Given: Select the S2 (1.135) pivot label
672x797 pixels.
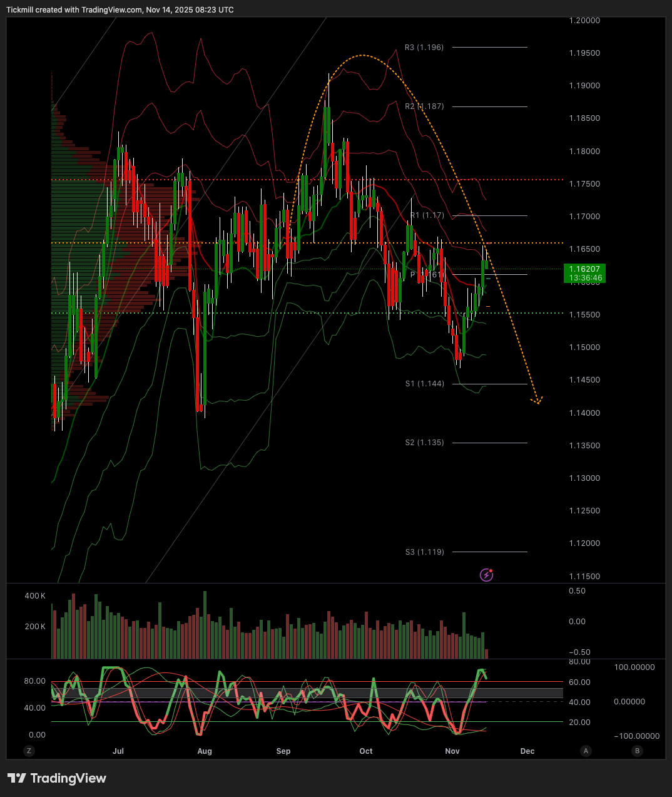Looking at the screenshot, I should coord(424,443).
